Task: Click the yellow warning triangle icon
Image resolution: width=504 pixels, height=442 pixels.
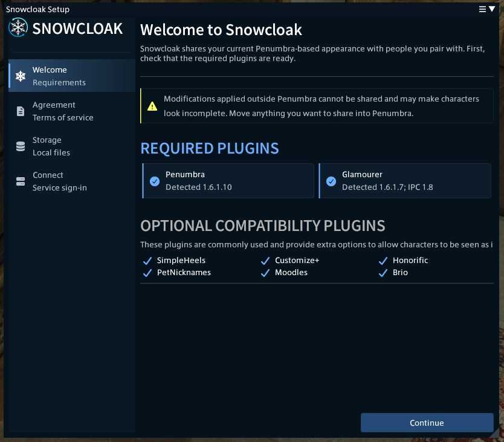Action: [x=152, y=106]
